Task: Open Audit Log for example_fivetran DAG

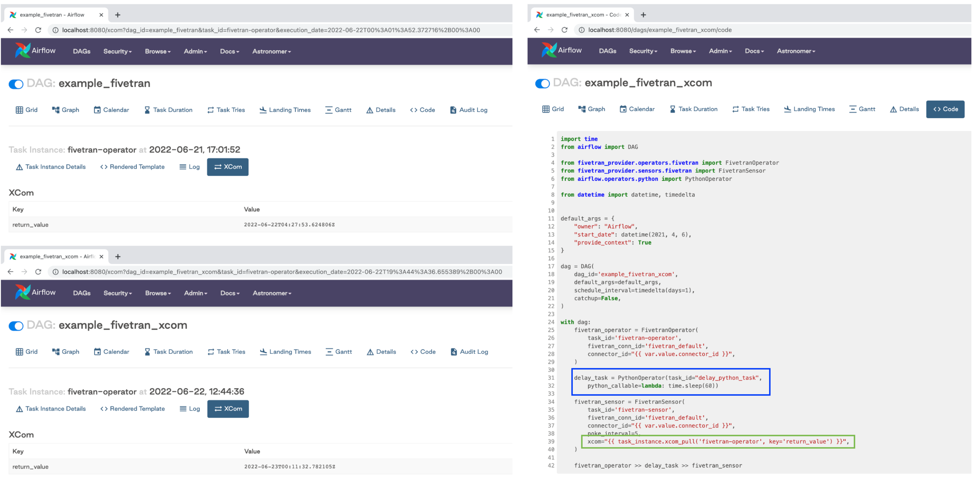Action: pos(468,110)
